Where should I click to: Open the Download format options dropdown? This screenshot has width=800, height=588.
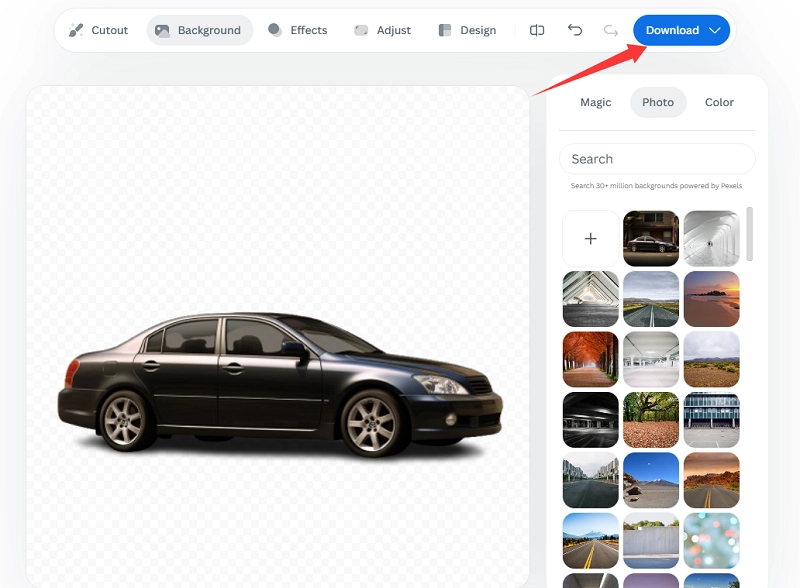(x=714, y=30)
